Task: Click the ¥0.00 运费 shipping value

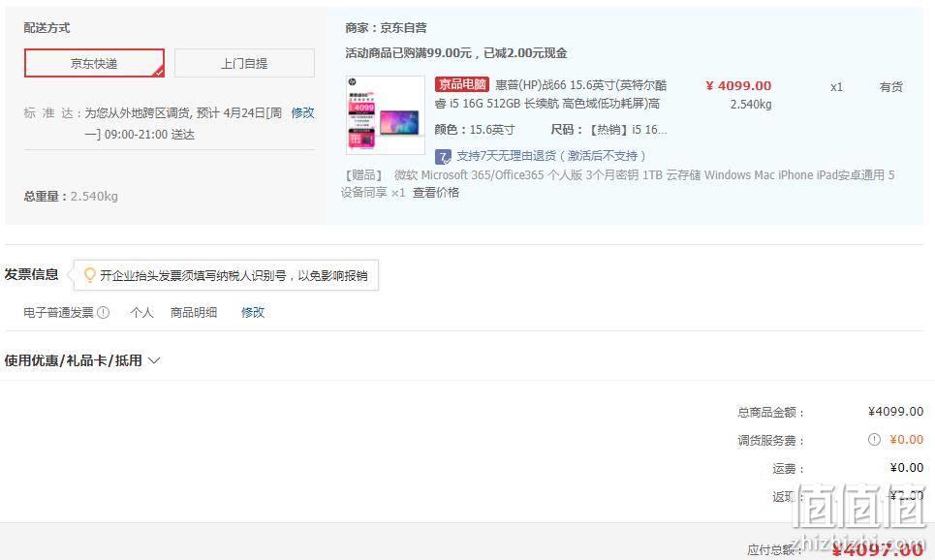Action: [906, 468]
